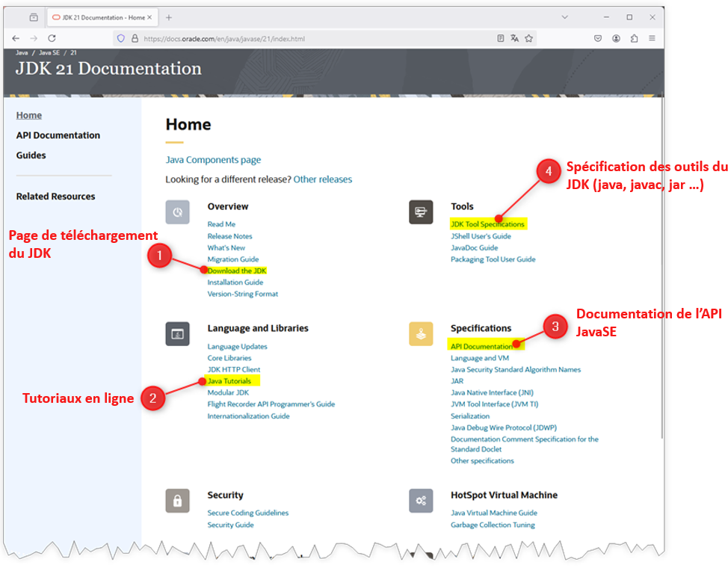Click the browser reload button
Viewport: 728px width, 568px height.
point(52,38)
